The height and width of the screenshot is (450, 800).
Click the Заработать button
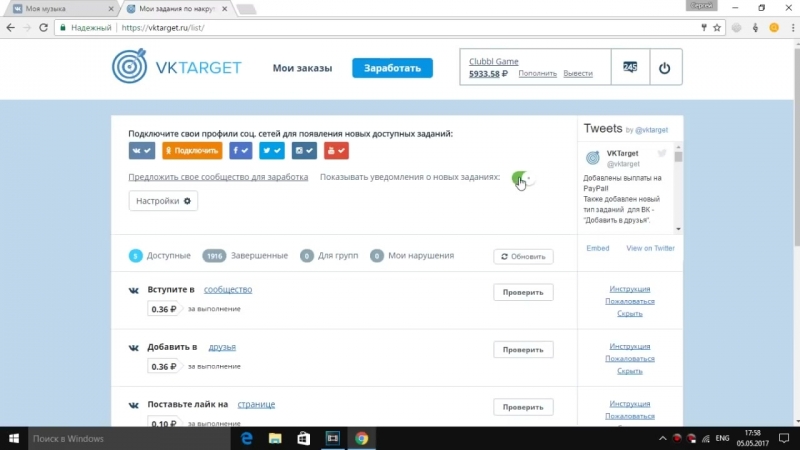392,68
